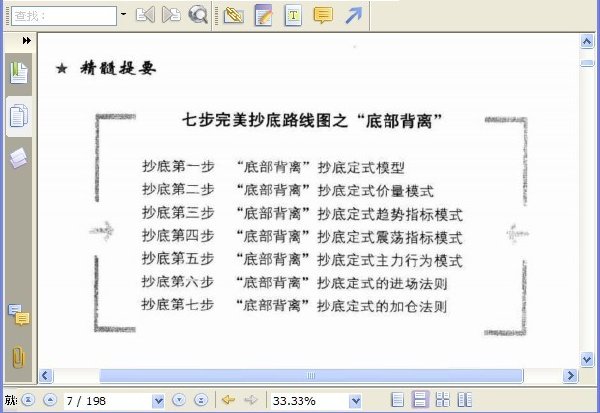Viewport: 600px width, 413px height.
Task: Click the zoom field showing 33.33%
Action: click(x=310, y=401)
